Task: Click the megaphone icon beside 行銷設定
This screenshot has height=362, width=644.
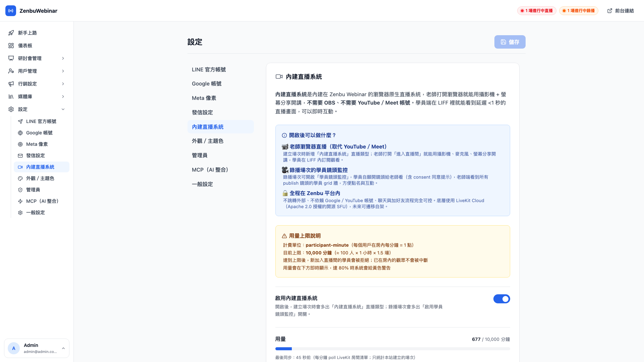Action: 11,84
